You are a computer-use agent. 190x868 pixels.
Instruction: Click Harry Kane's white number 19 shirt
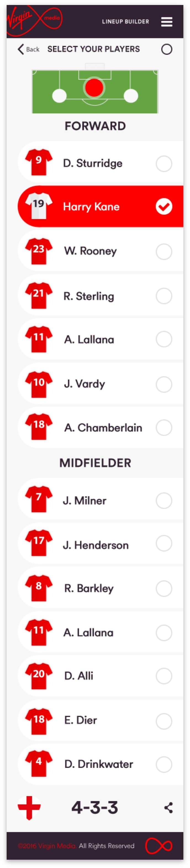39,206
